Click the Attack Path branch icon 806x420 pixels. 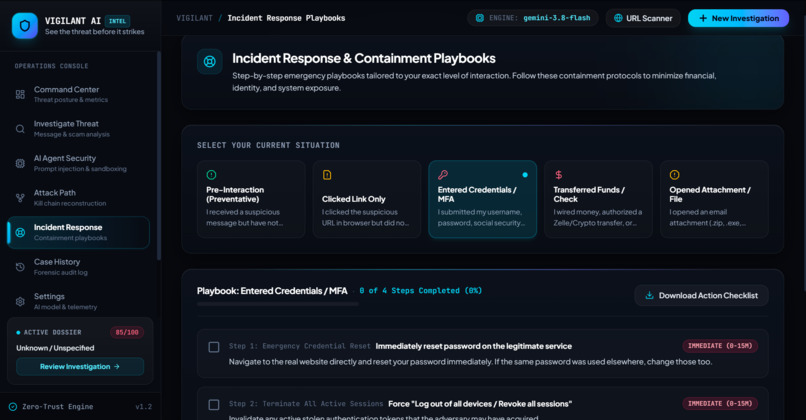20,198
